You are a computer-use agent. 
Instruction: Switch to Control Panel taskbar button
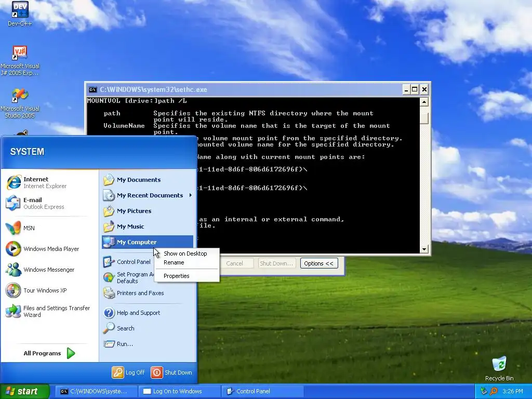pos(262,391)
